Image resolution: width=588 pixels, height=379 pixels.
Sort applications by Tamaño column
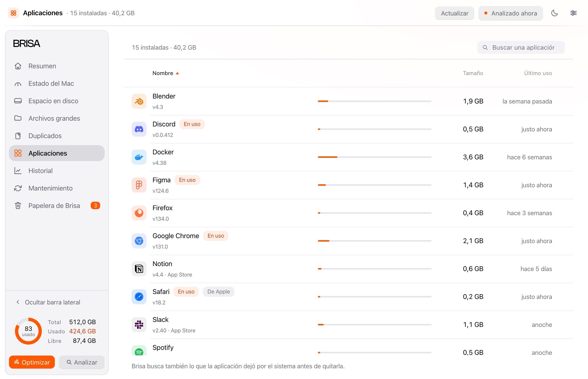(x=473, y=73)
